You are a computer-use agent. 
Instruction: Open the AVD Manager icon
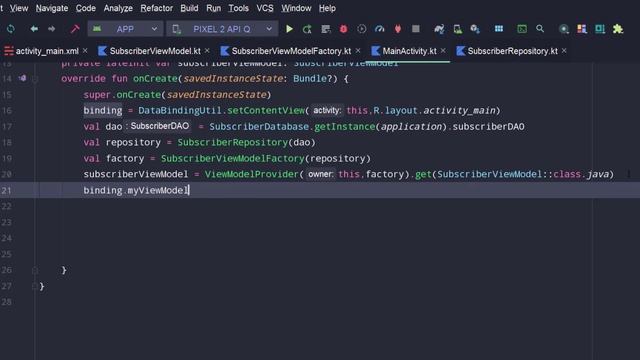click(x=458, y=29)
